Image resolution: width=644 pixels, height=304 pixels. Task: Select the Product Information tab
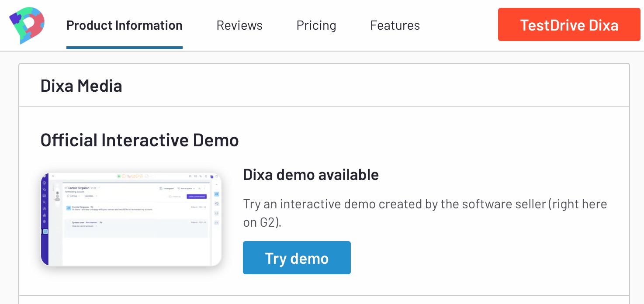pyautogui.click(x=125, y=25)
